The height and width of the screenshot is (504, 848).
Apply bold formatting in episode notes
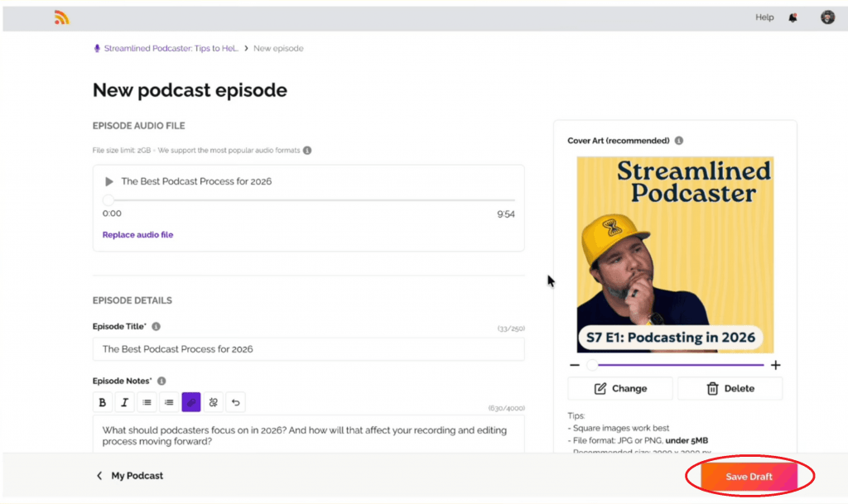(102, 402)
